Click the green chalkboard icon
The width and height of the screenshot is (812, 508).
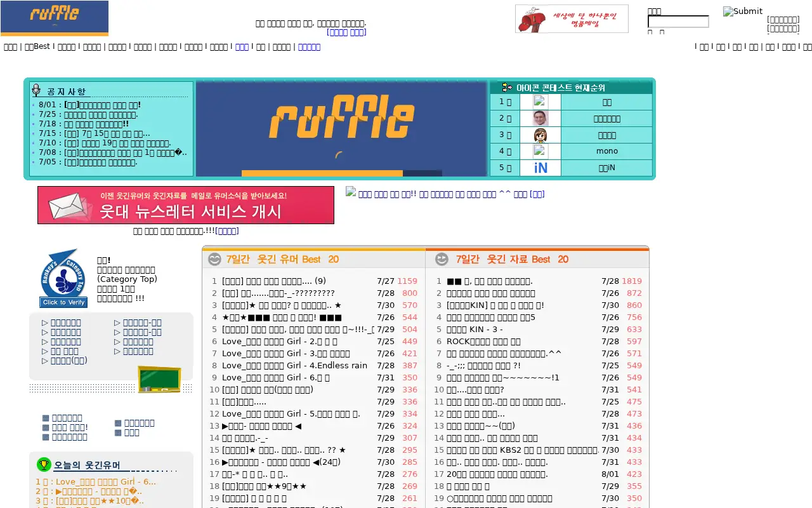pos(159,379)
